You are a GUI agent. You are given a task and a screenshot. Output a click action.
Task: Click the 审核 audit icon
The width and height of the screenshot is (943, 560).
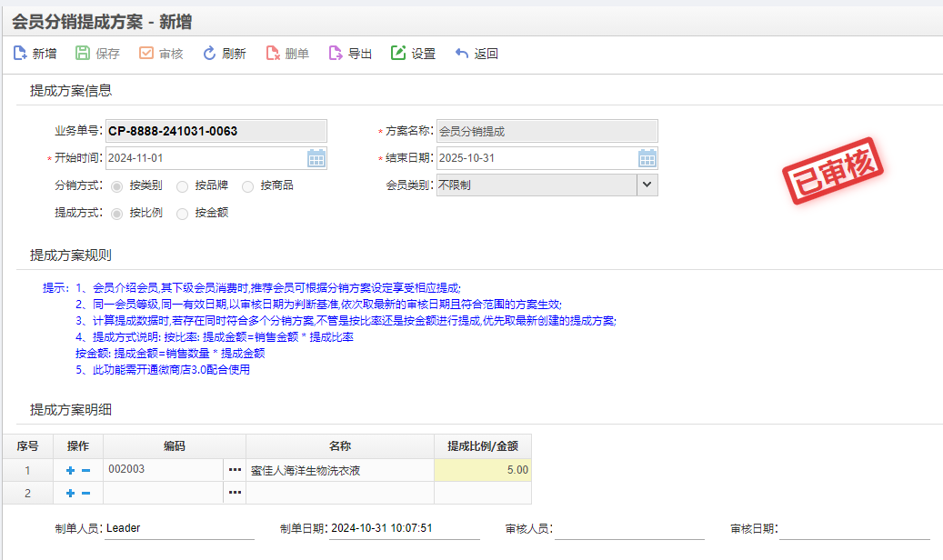(x=146, y=54)
